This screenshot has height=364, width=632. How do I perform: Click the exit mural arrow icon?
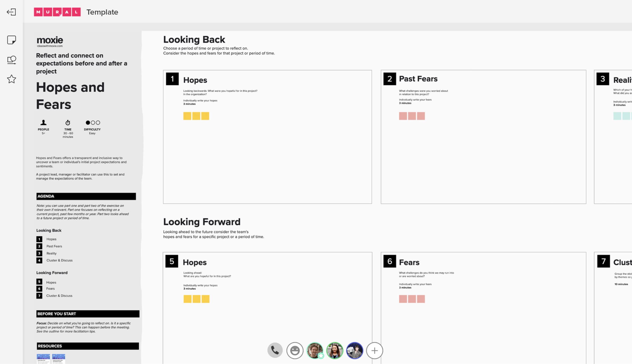(x=11, y=12)
